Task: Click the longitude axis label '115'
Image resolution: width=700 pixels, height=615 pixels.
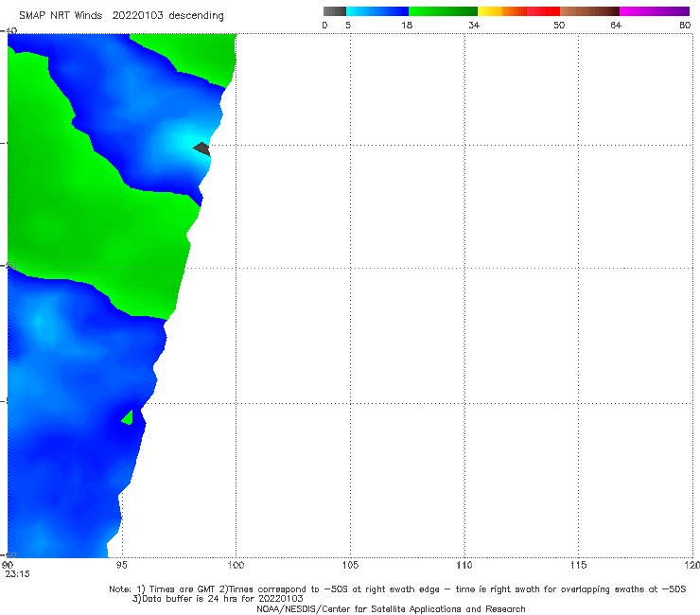Action: pyautogui.click(x=579, y=566)
